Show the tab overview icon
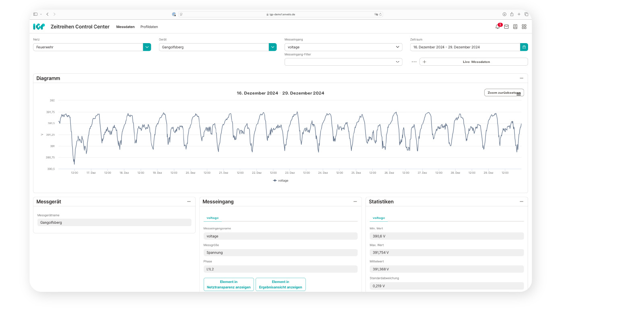Viewport: 644px width, 312px height. pyautogui.click(x=526, y=14)
